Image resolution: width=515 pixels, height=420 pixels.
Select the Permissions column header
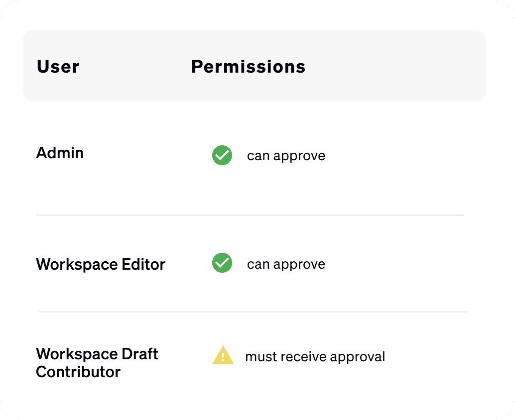point(248,67)
